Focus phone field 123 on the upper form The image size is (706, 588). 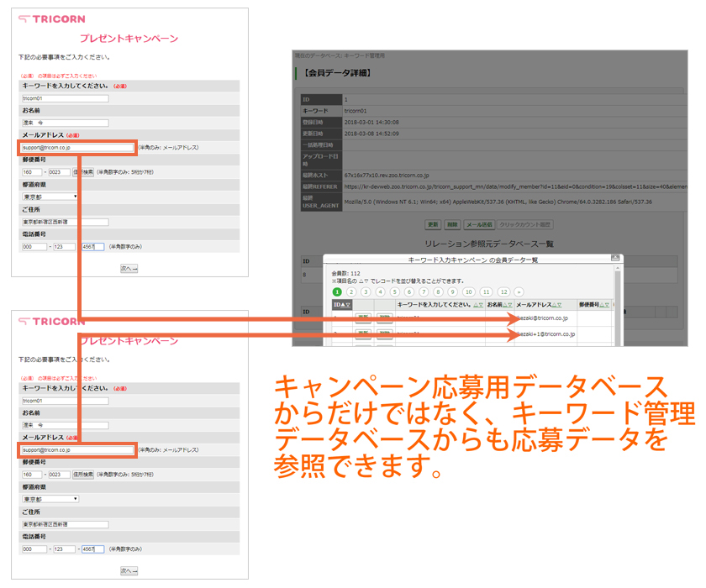[x=65, y=246]
